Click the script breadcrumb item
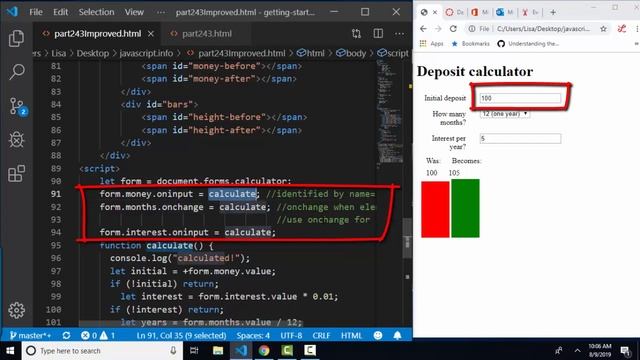 coord(393,53)
